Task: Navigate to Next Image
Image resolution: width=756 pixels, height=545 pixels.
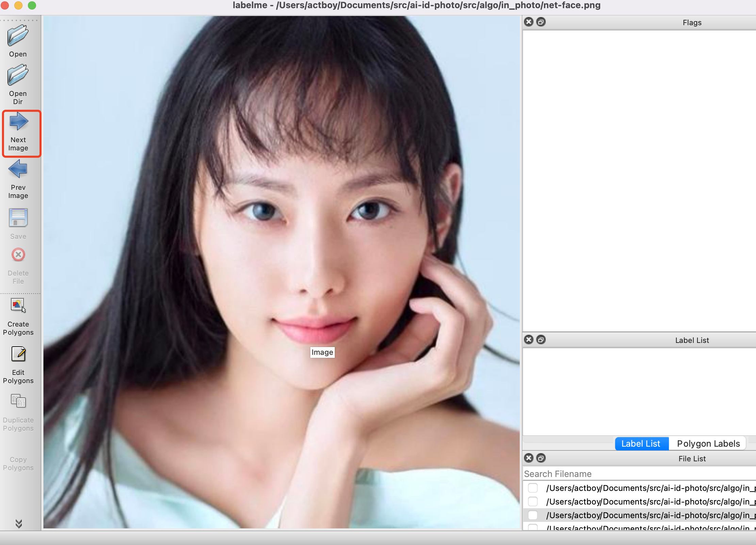Action: pos(19,132)
